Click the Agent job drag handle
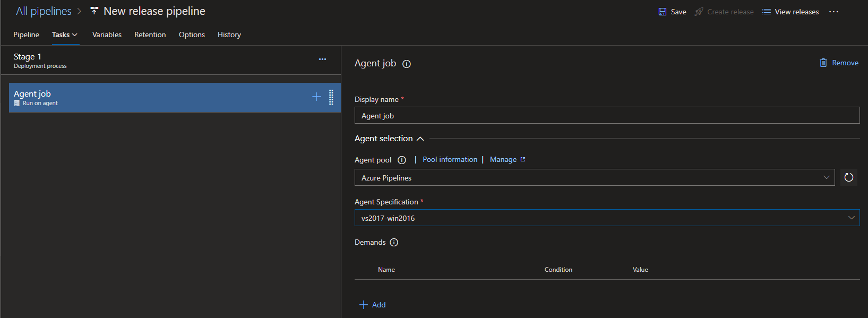 pos(331,97)
